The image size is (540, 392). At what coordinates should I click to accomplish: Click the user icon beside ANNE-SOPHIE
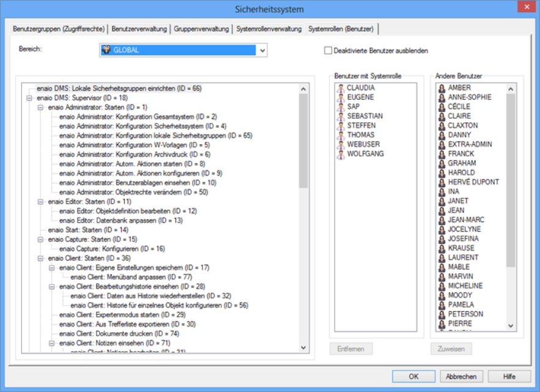(x=442, y=97)
